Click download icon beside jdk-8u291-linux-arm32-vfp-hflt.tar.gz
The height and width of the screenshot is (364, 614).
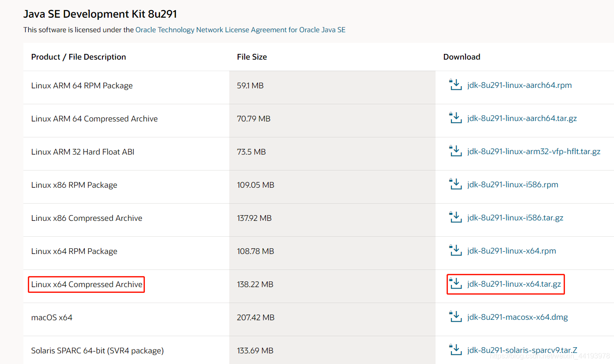pyautogui.click(x=455, y=151)
